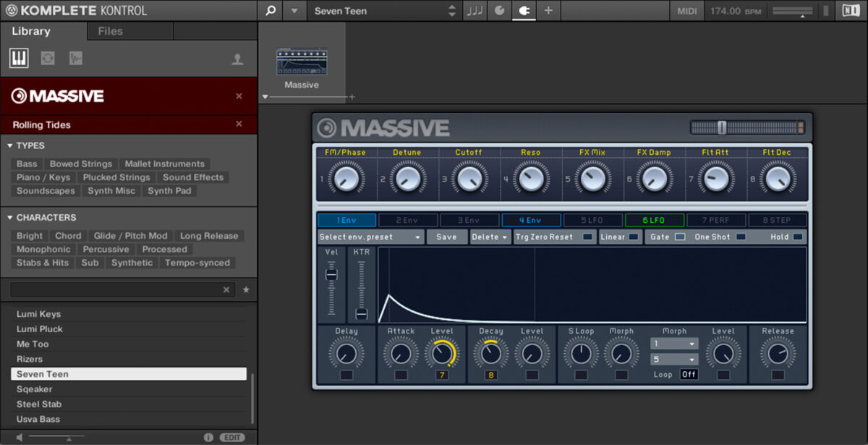The width and height of the screenshot is (868, 445).
Task: Open the 8 STEP tab
Action: 778,220
